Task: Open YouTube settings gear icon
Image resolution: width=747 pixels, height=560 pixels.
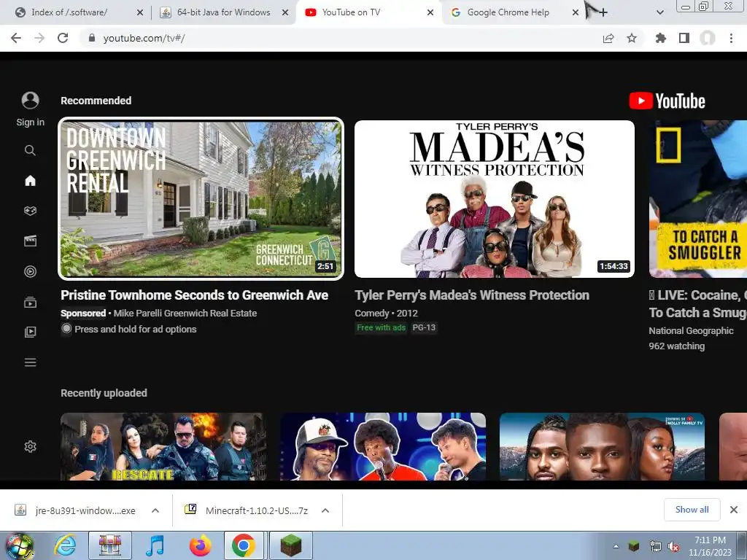Action: pyautogui.click(x=30, y=447)
